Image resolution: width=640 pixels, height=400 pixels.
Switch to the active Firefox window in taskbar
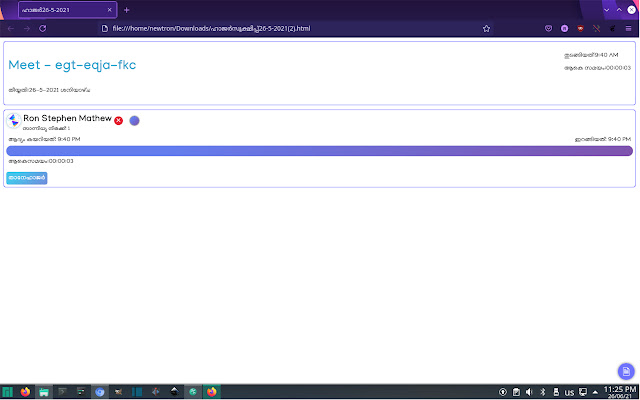pyautogui.click(x=211, y=392)
